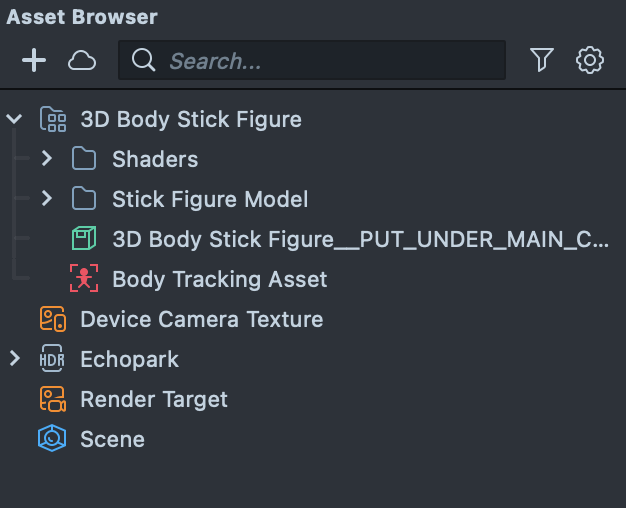Click the green 3D prefab cube icon

tap(84, 239)
